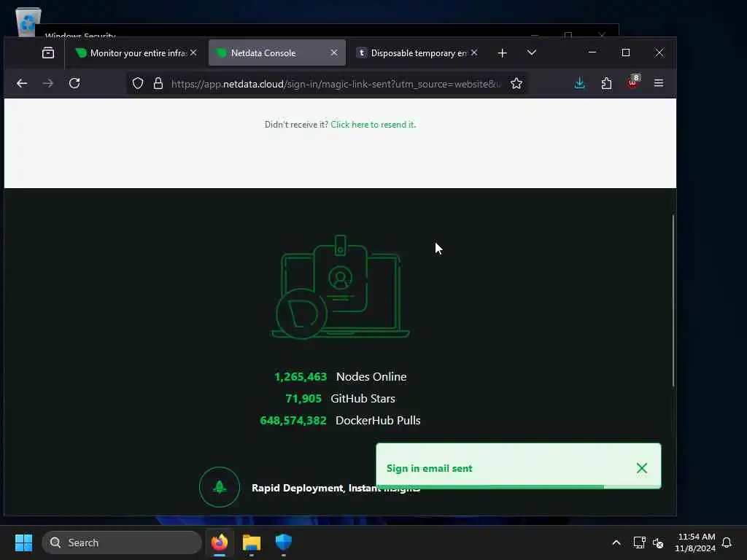Open the extensions puzzle icon
The width and height of the screenshot is (747, 560).
click(x=606, y=83)
